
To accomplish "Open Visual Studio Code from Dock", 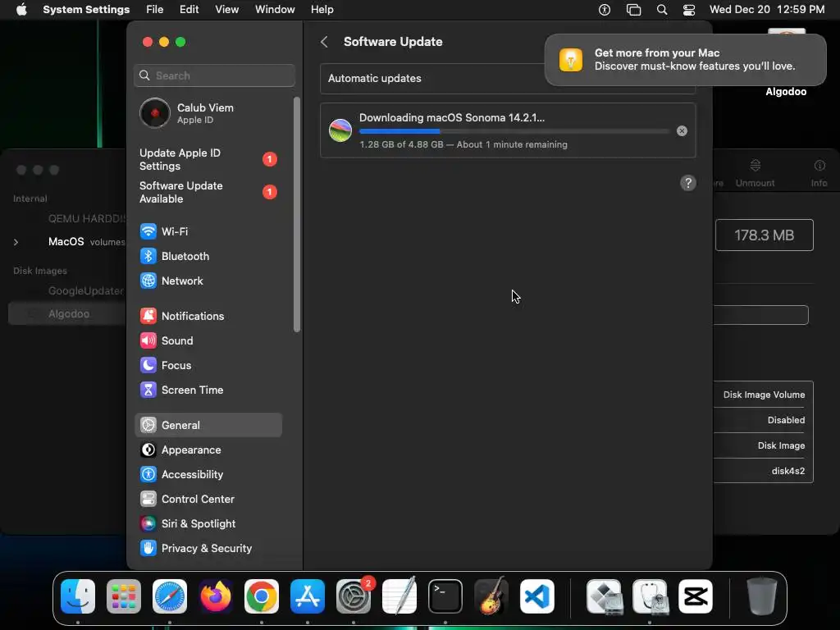I will pos(537,596).
